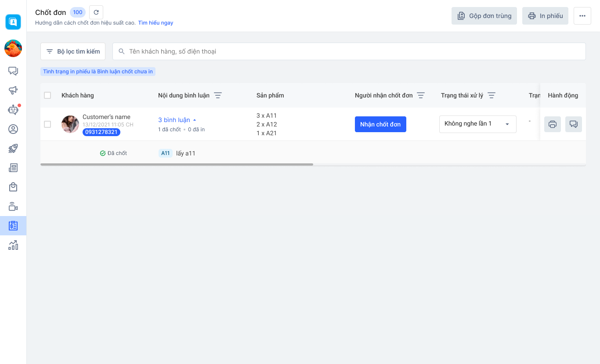Click the In phiếu button
600x364 pixels.
[x=545, y=16]
